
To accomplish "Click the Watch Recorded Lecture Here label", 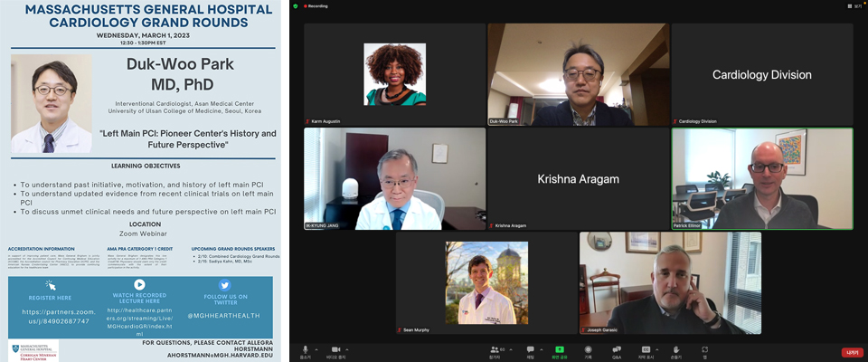I will tap(139, 299).
